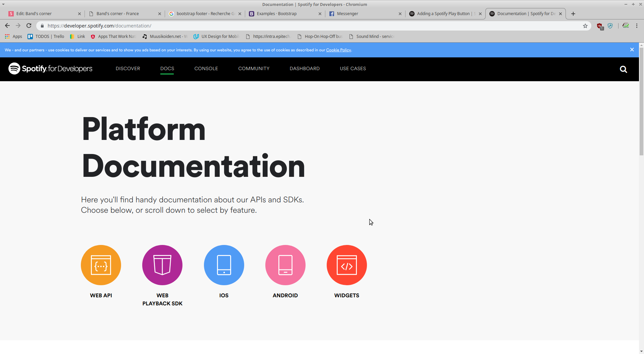Image resolution: width=644 pixels, height=354 pixels.
Task: Open the Sound Mind bookmark
Action: tap(372, 36)
